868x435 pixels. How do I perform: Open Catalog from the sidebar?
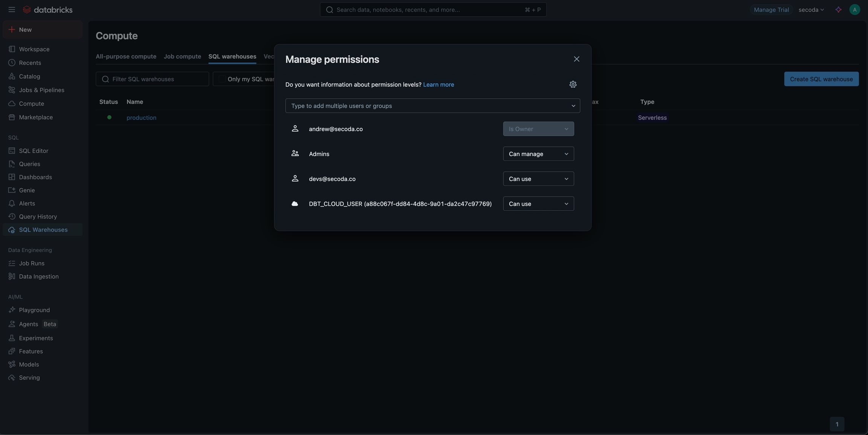tap(29, 76)
